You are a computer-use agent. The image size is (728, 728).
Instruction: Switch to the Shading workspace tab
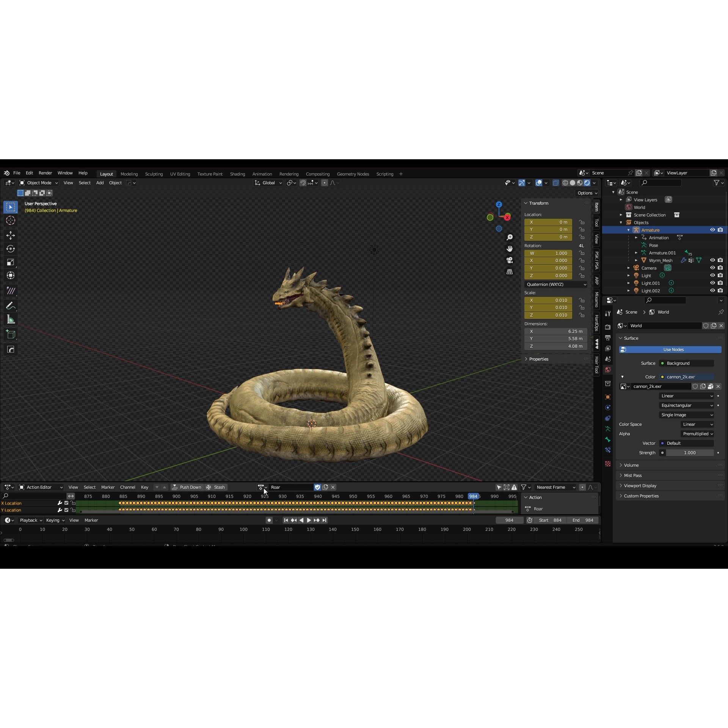[x=237, y=174]
